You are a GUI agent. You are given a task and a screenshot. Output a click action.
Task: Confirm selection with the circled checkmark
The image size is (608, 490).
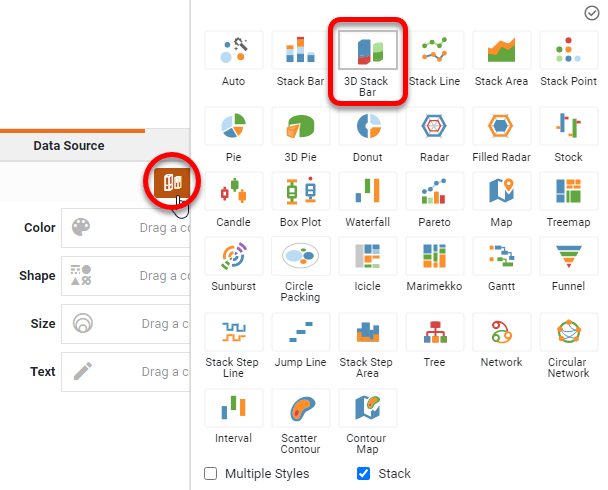(x=592, y=12)
